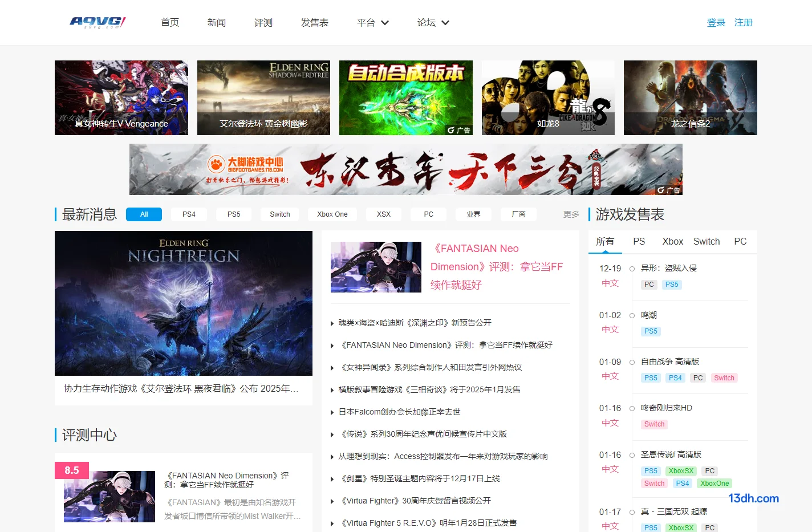Open the 龙之信条2 banner thumbnail

coord(691,98)
